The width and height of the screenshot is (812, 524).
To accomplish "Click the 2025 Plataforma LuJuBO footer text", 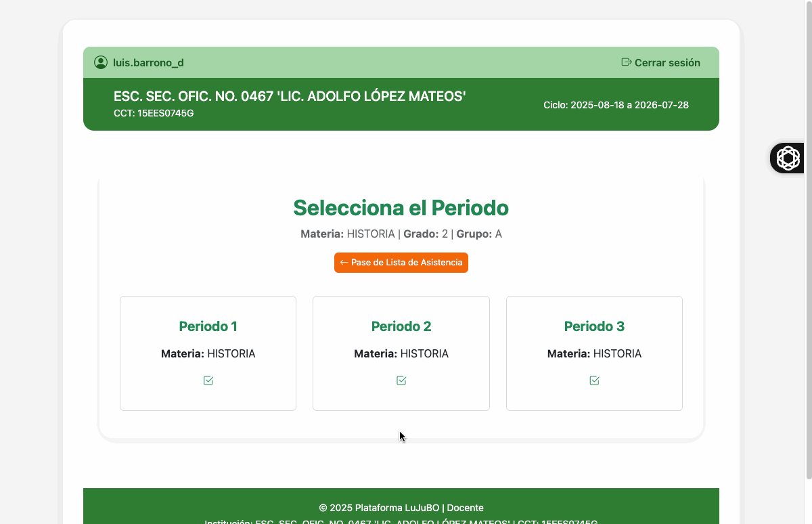I will (x=401, y=508).
